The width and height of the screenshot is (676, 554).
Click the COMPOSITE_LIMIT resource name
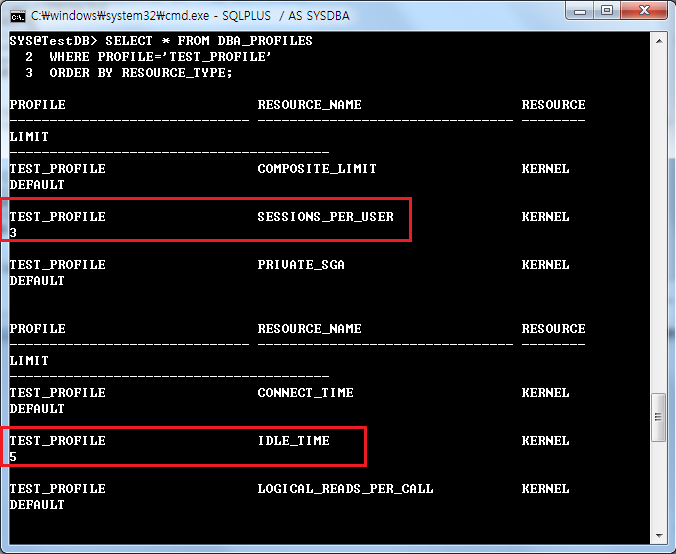pyautogui.click(x=317, y=168)
